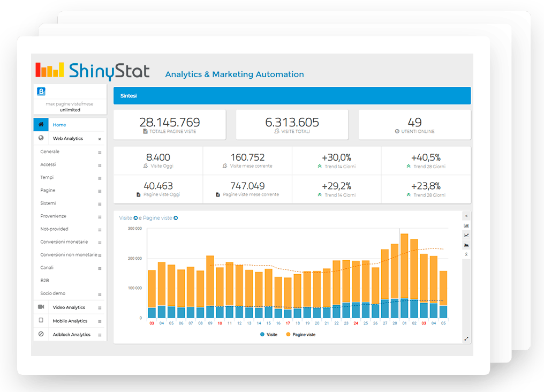The width and height of the screenshot is (544, 392).
Task: Click the trend line icon in chart toolbar
Action: click(x=466, y=254)
